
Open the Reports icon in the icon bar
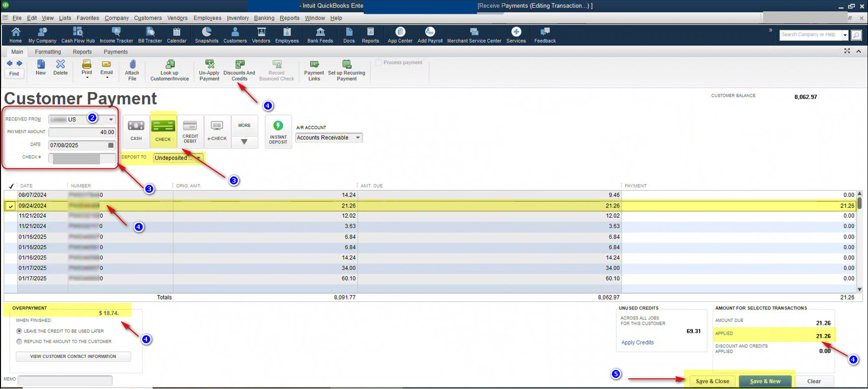[x=370, y=35]
